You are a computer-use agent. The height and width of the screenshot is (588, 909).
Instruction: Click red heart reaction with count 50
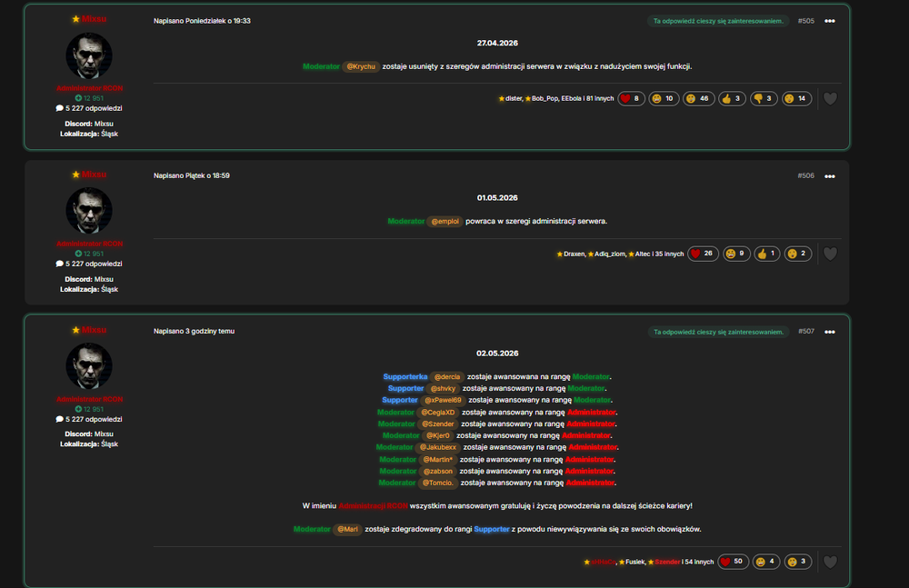point(734,562)
